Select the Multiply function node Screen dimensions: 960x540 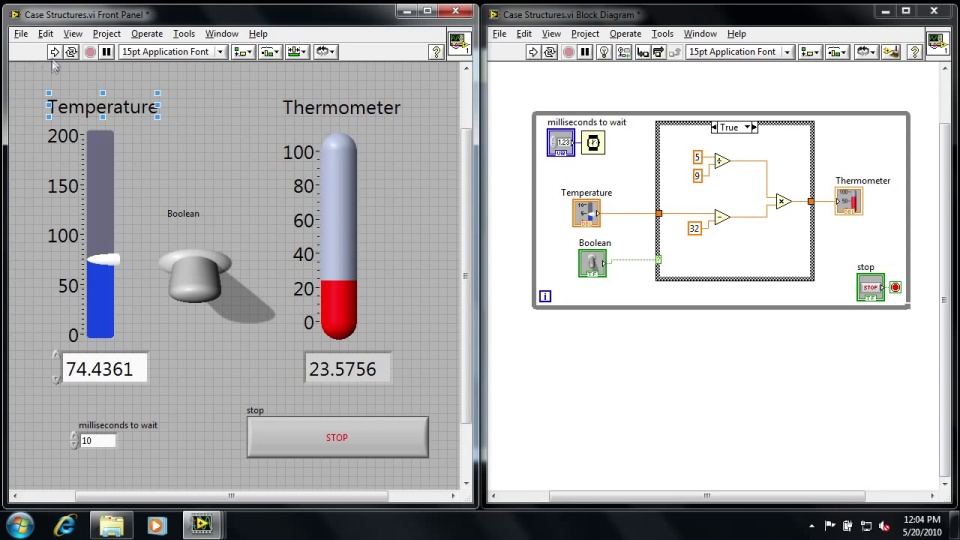(x=783, y=202)
